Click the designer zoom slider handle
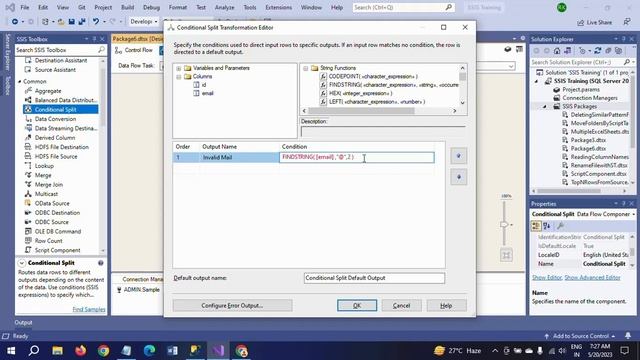The image size is (640, 360). (504, 224)
